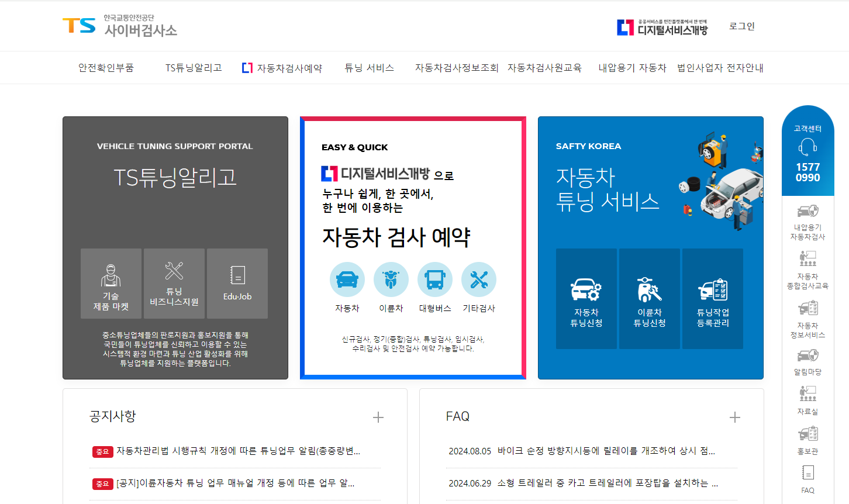Select the 이륜차 motorcycle inspection icon
This screenshot has height=504, width=849.
391,279
